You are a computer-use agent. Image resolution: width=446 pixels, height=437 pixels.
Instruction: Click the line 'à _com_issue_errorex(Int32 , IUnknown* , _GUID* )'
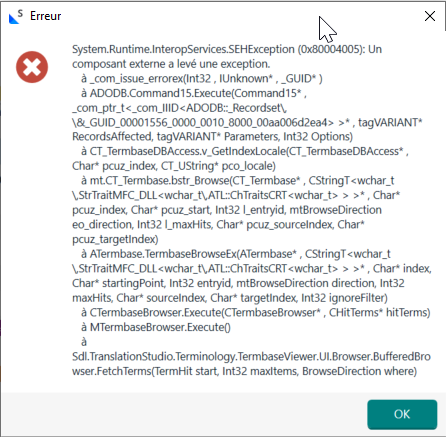point(202,79)
